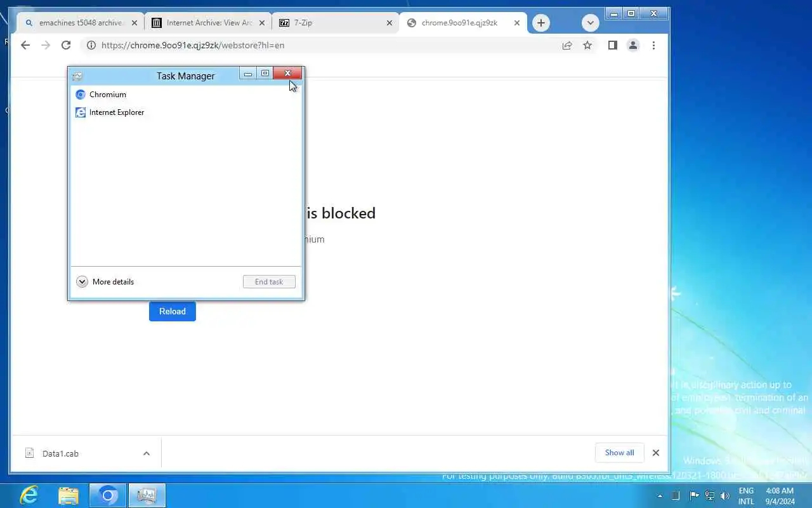Minimize the Chromium browser window
Screen dimensions: 812x508
[x=613, y=13]
